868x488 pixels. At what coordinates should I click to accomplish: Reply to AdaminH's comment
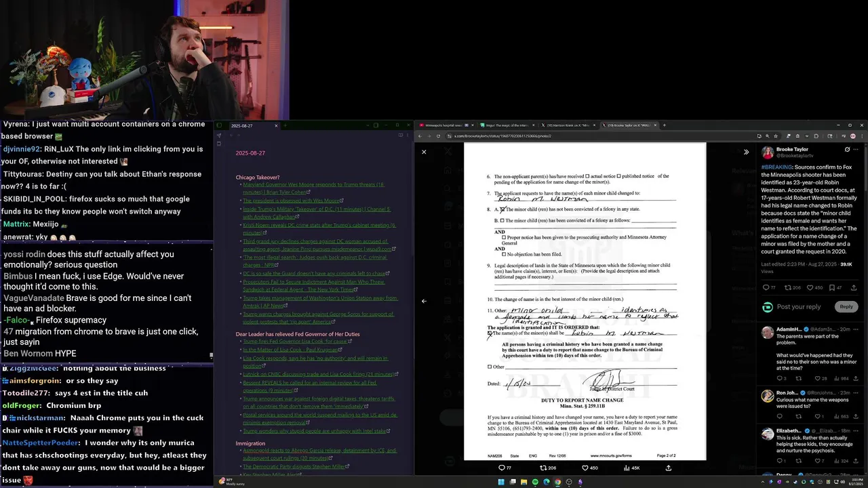coord(779,378)
